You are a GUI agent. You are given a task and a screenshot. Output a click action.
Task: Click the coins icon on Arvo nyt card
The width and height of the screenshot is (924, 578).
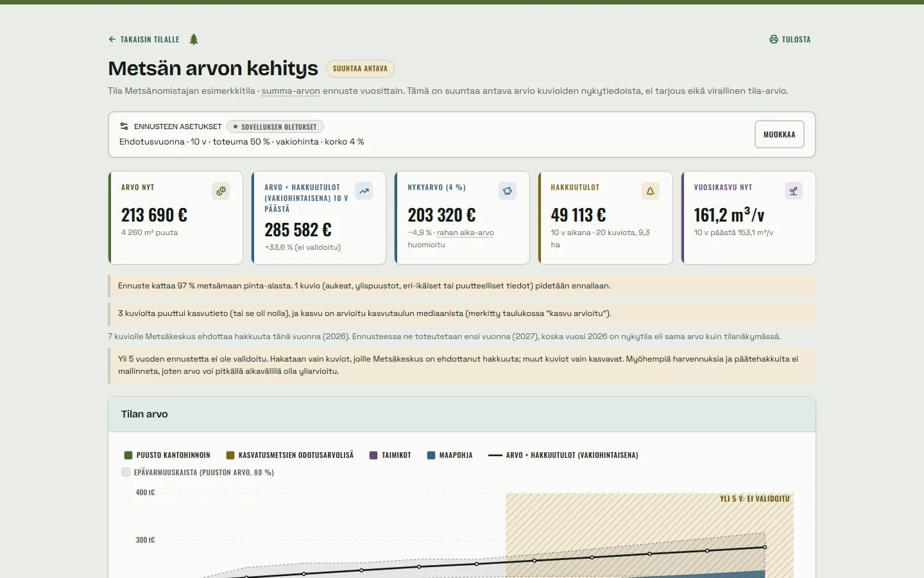tap(221, 191)
